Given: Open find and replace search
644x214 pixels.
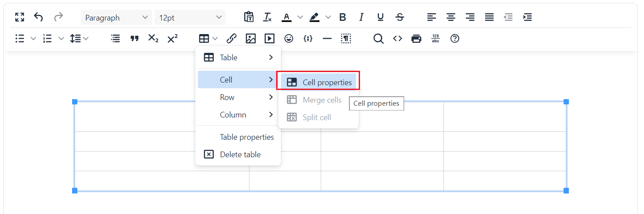Looking at the screenshot, I should [378, 39].
